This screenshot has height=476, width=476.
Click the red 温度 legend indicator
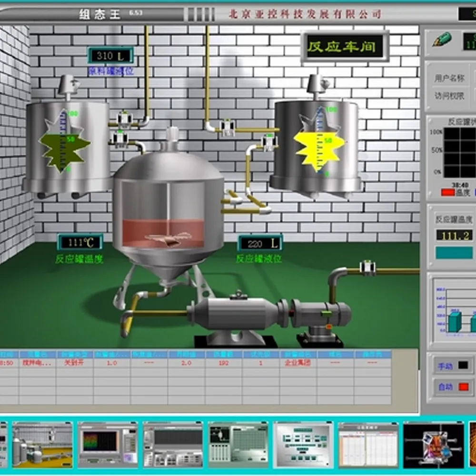pyautogui.click(x=447, y=192)
